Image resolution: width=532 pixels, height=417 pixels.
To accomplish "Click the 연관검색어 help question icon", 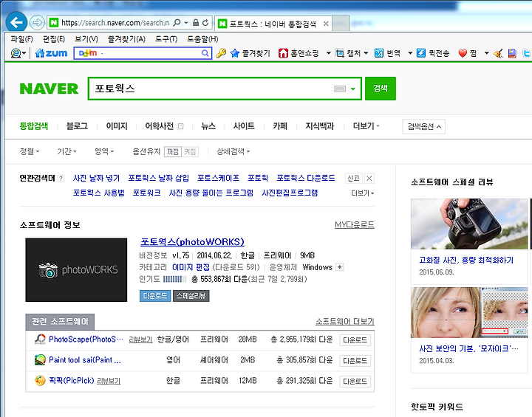I will coord(61,179).
